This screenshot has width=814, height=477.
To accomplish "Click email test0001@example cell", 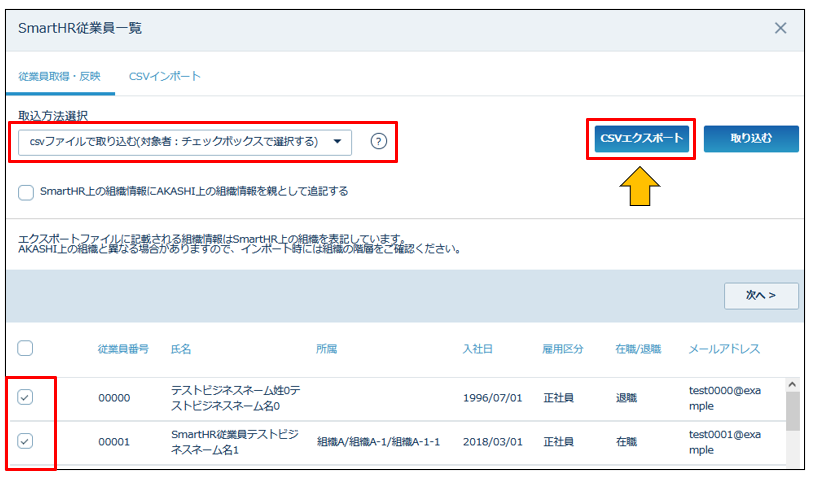I will 725,442.
